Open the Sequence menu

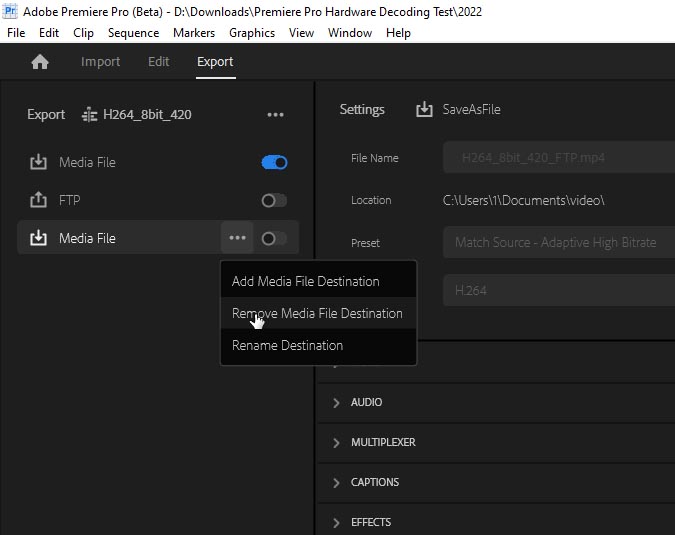[x=133, y=33]
